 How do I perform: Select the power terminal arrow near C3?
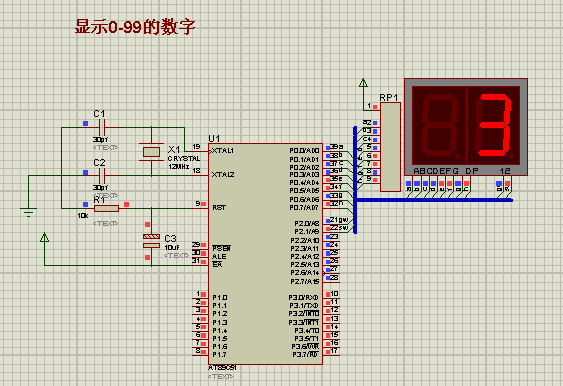(x=45, y=237)
